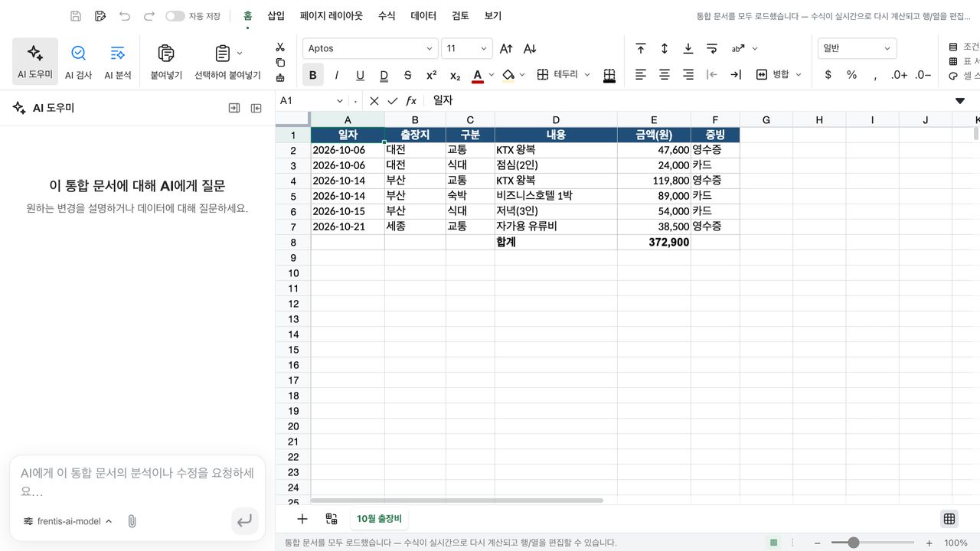The height and width of the screenshot is (551, 980).
Task: Apply strikethrough formatting
Action: [407, 75]
